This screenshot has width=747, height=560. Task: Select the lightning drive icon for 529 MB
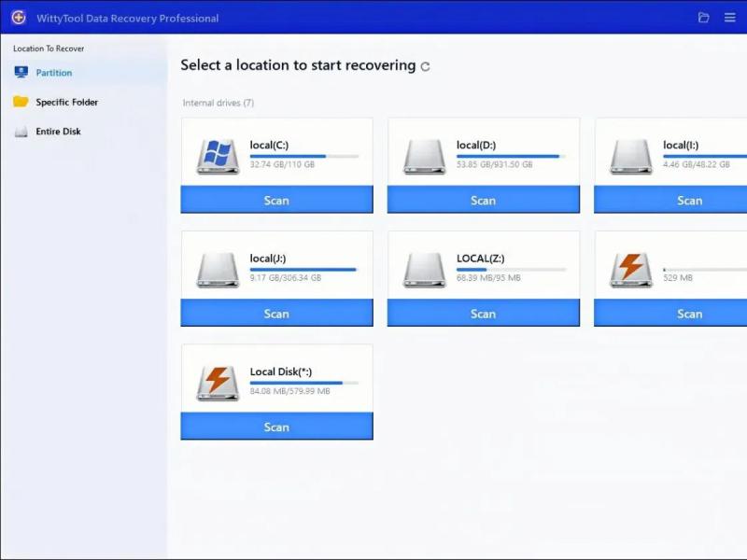click(631, 270)
